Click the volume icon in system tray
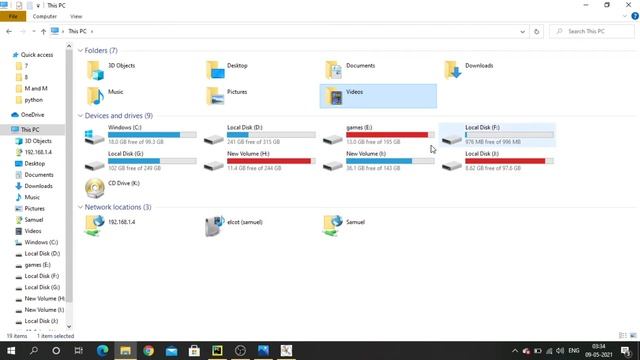 560,351
